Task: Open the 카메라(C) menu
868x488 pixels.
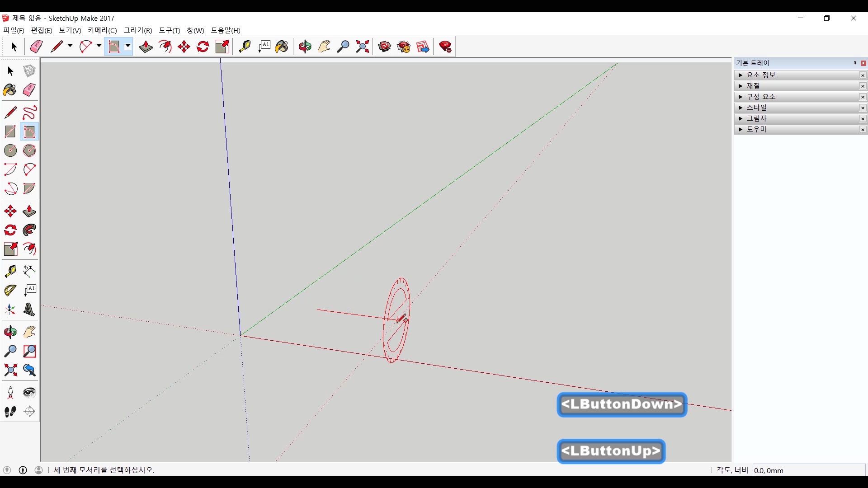Action: click(x=102, y=30)
